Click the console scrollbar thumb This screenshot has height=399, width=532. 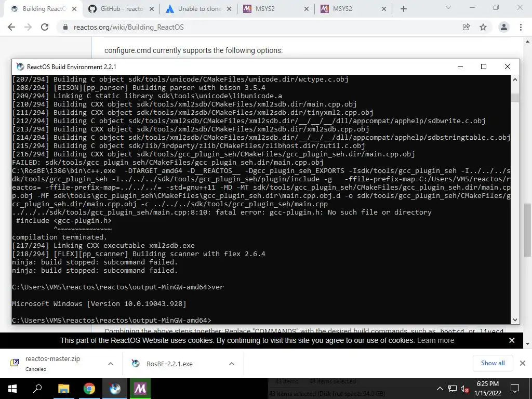[515, 98]
